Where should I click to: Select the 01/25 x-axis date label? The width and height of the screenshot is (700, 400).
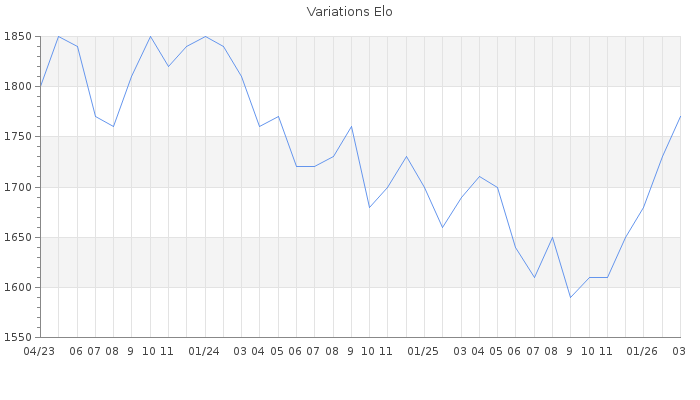tap(423, 351)
